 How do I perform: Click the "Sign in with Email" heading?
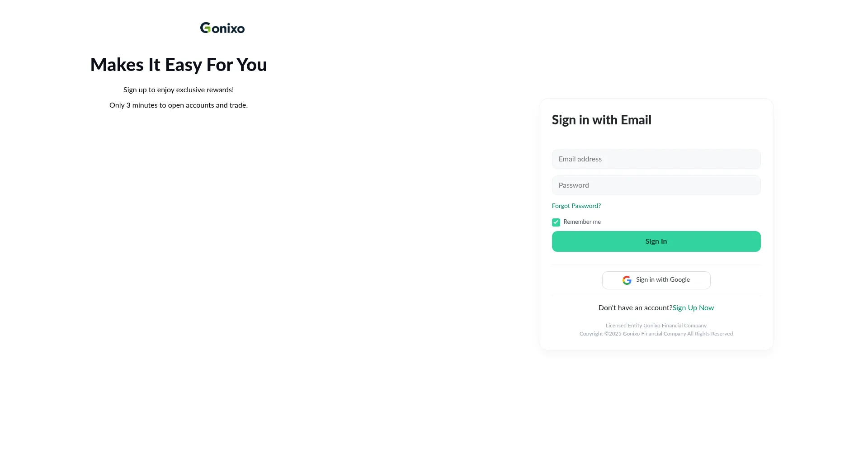tap(601, 120)
